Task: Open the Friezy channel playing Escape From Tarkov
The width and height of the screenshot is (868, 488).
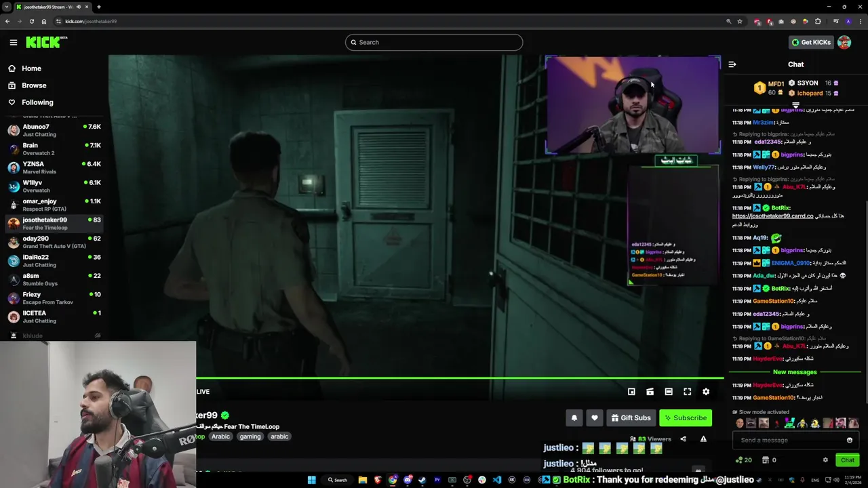Action: 54,298
